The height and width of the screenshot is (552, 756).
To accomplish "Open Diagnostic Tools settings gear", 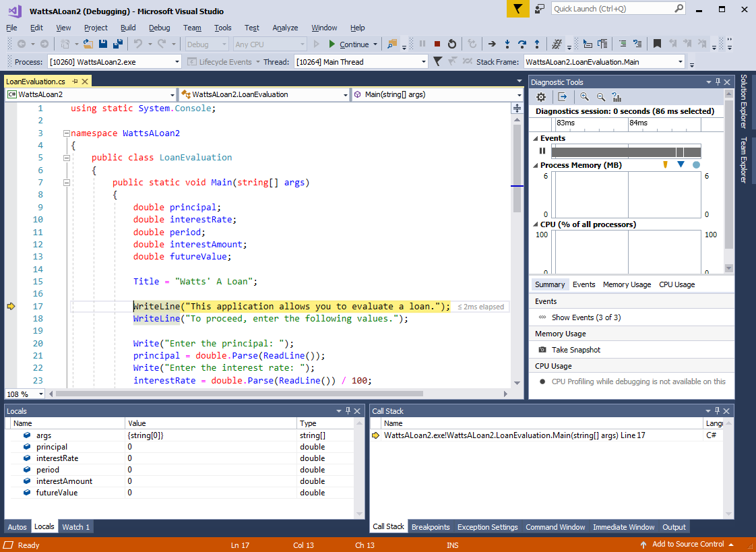I will [541, 97].
